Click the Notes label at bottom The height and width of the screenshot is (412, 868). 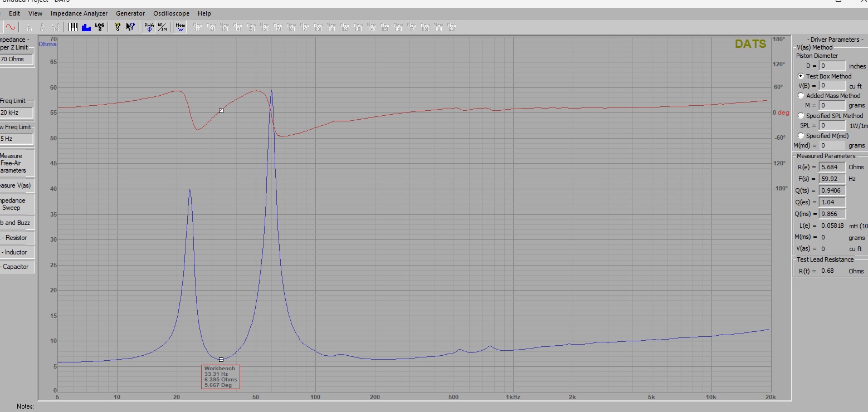(x=26, y=406)
